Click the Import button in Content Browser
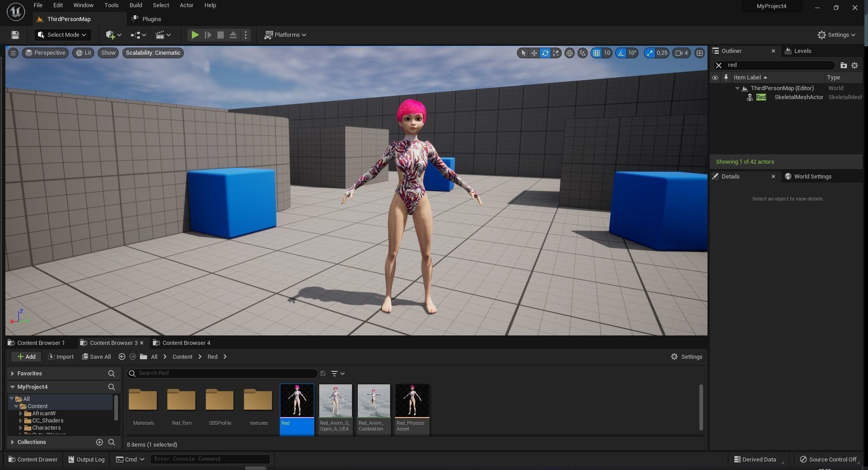Image resolution: width=868 pixels, height=470 pixels. pos(61,357)
